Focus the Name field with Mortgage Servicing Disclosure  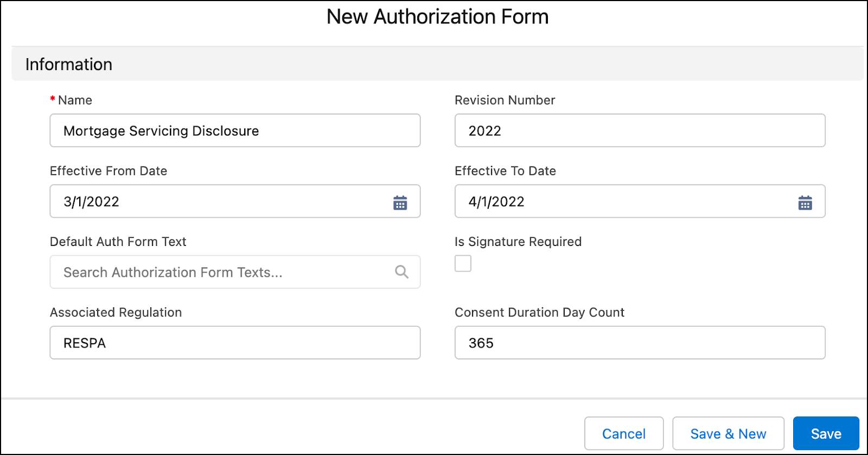pyautogui.click(x=235, y=130)
